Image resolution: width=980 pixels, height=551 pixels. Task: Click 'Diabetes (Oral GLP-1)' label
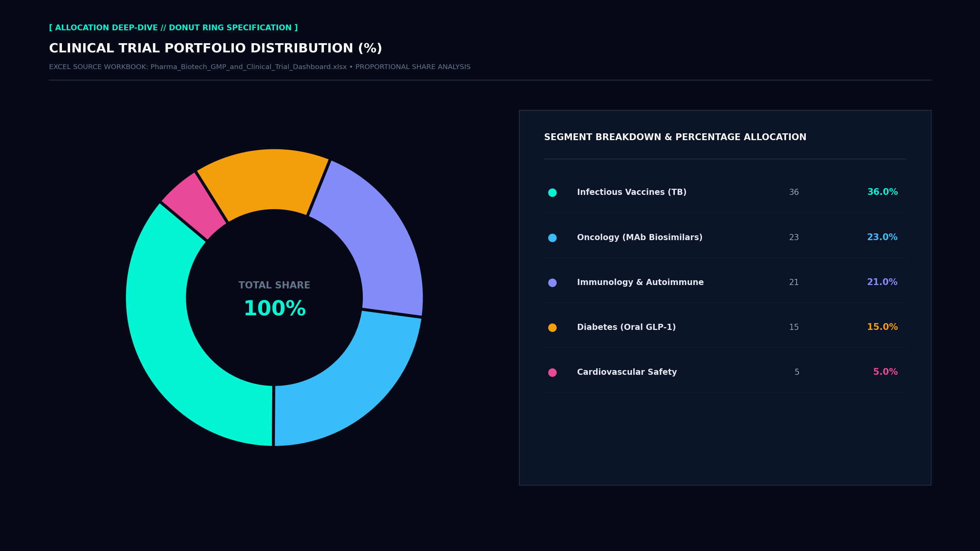click(x=626, y=328)
